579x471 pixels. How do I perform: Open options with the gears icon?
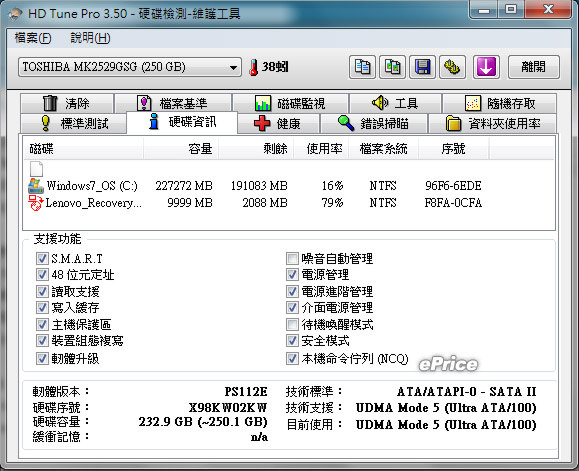pos(452,67)
